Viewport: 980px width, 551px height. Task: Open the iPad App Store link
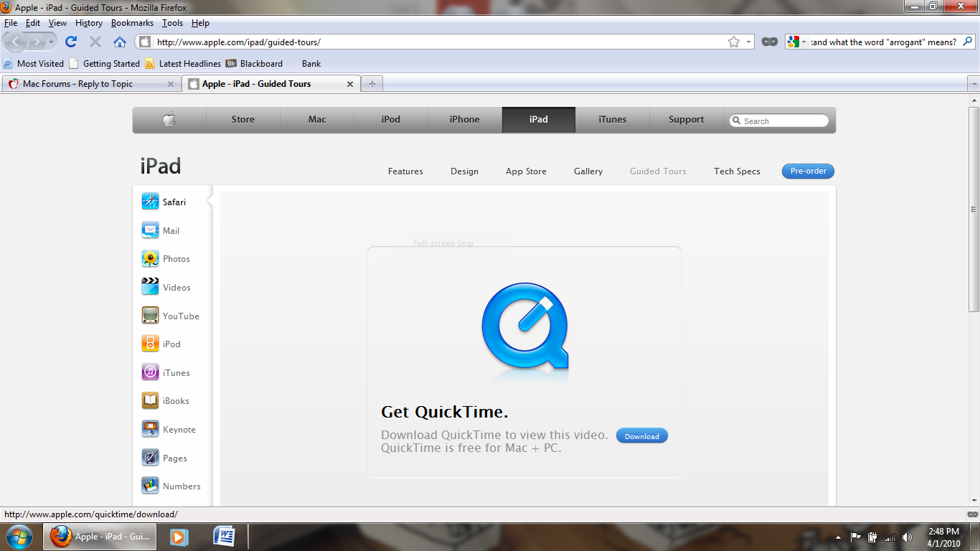[526, 171]
